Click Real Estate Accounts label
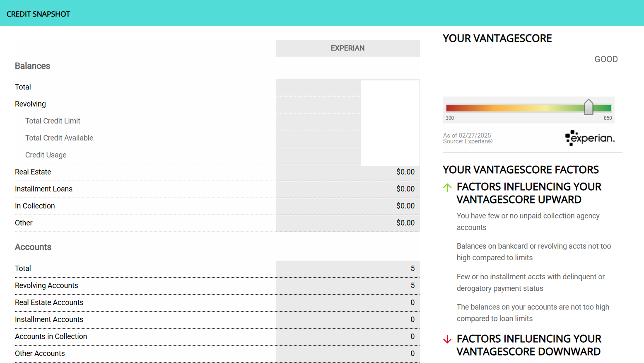 pyautogui.click(x=49, y=302)
